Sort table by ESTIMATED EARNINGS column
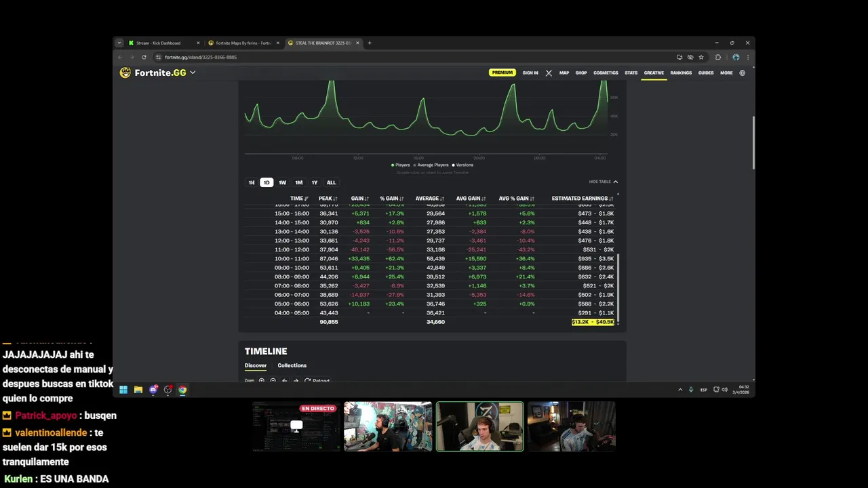This screenshot has height=488, width=868. pyautogui.click(x=583, y=199)
